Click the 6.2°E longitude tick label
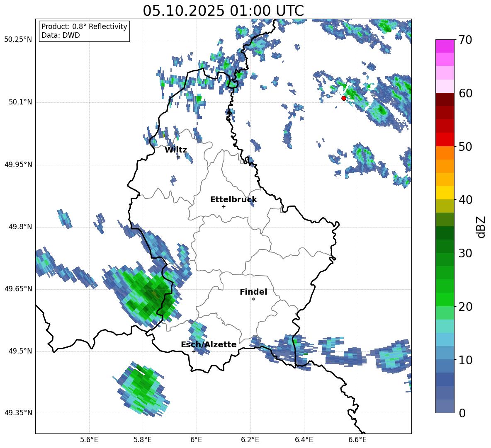Image resolution: width=491 pixels, height=448 pixels. pos(250,440)
